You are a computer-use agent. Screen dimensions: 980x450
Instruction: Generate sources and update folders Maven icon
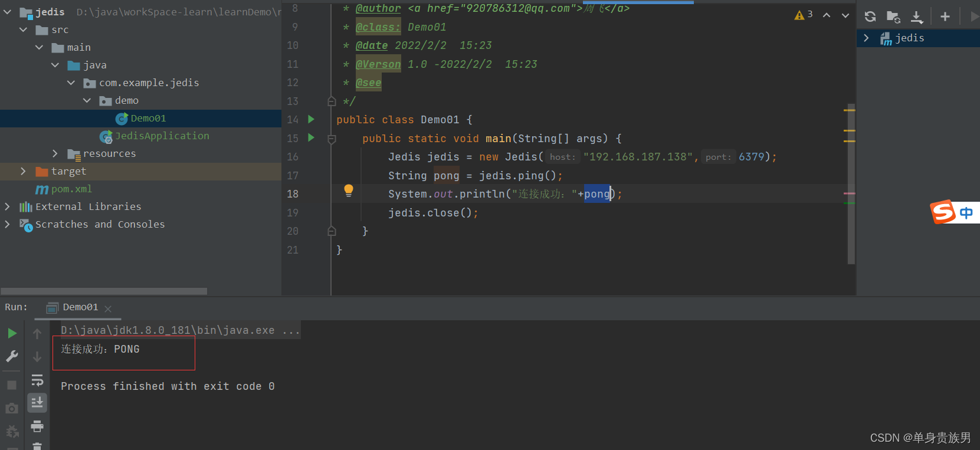[893, 17]
